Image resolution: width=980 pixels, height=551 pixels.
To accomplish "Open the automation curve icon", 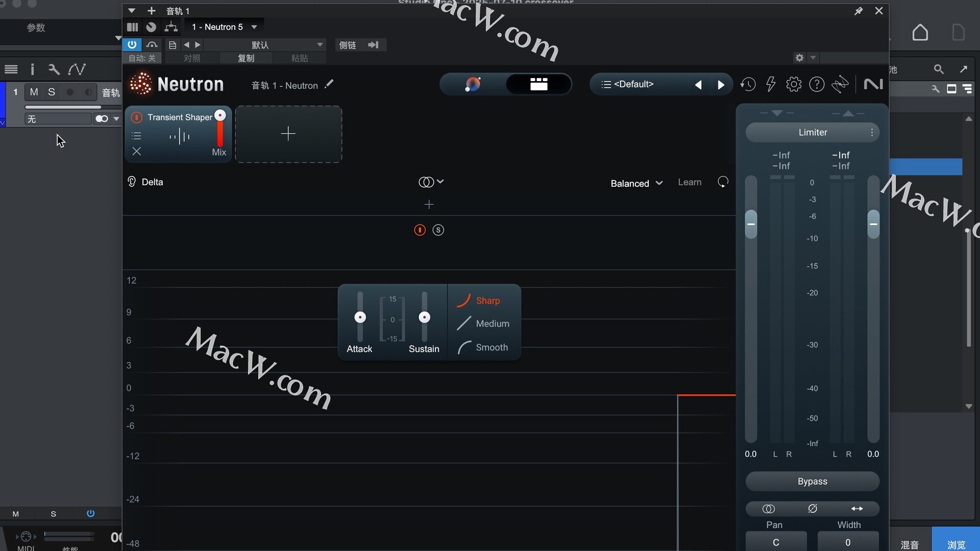I will tap(77, 69).
